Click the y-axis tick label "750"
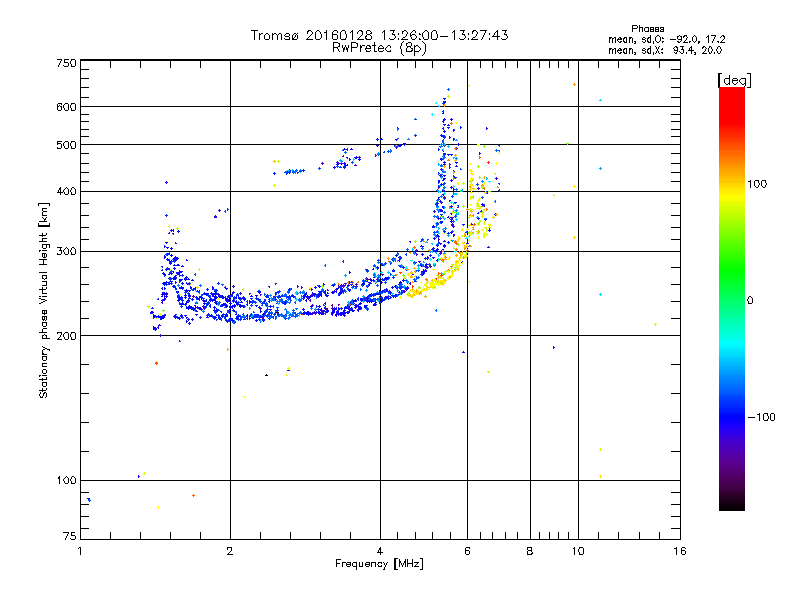Viewport: 800px width, 600px height. (67, 63)
